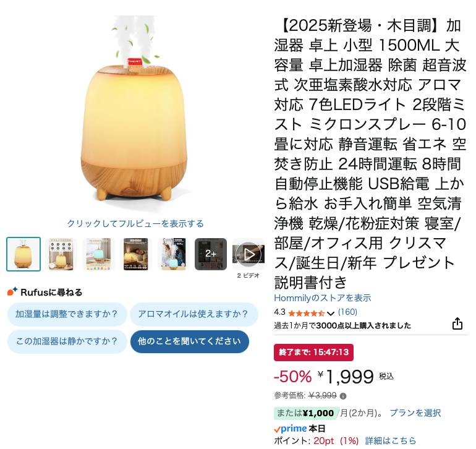Select the bedroom scene thumbnail

click(136, 254)
